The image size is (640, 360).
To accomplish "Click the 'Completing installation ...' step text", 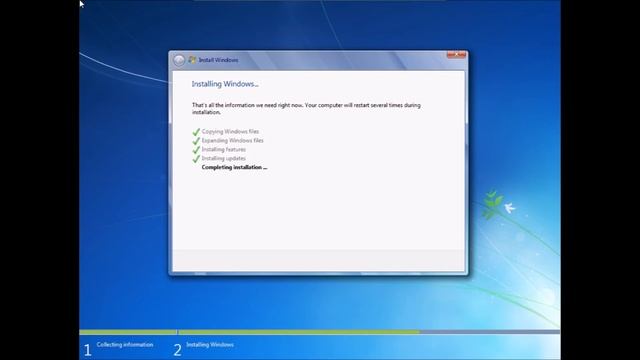I will pos(234,167).
